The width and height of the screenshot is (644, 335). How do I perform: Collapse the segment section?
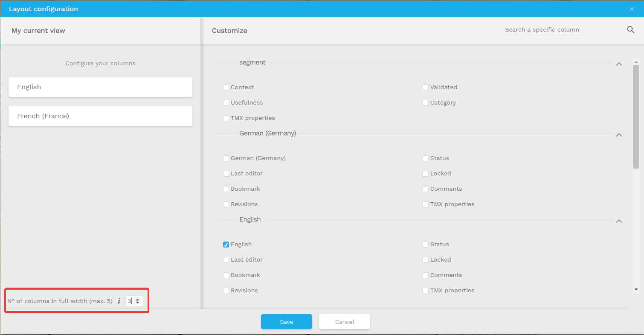coord(619,64)
